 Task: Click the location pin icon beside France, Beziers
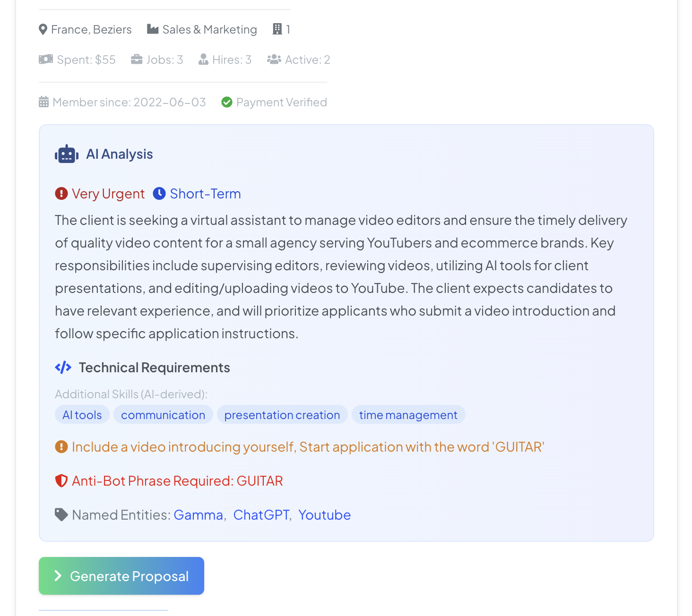43,30
